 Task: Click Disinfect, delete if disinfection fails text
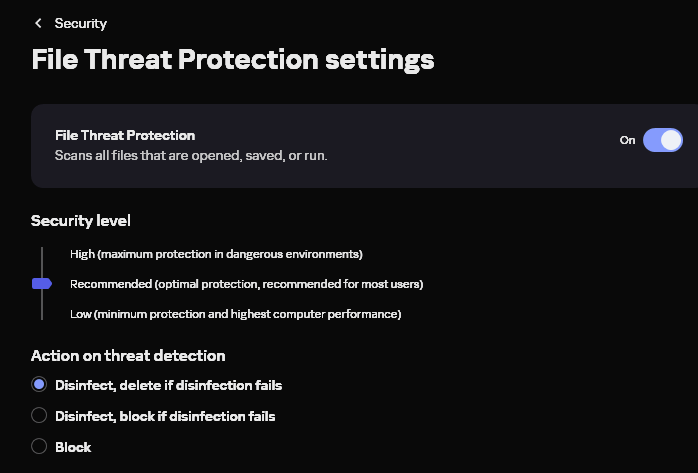point(168,385)
